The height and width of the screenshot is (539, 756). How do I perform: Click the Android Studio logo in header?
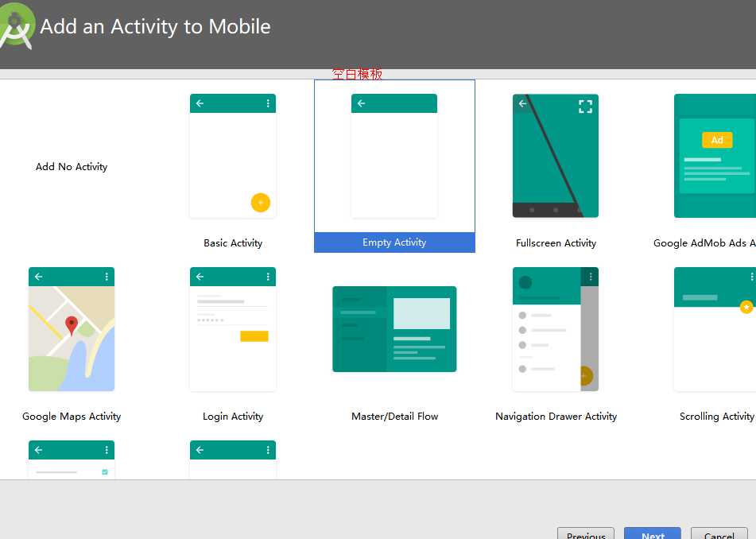point(17,26)
